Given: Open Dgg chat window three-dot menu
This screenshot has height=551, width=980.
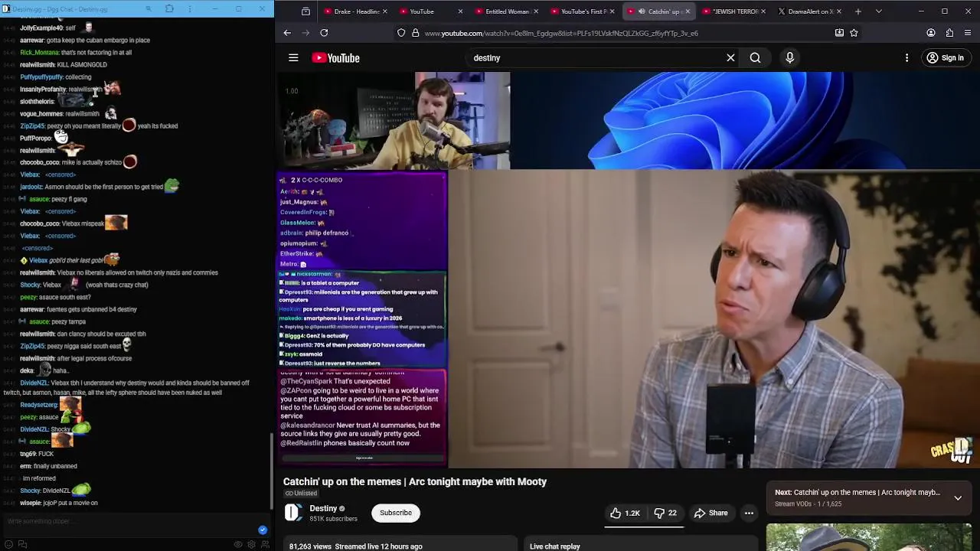Looking at the screenshot, I should (x=190, y=9).
